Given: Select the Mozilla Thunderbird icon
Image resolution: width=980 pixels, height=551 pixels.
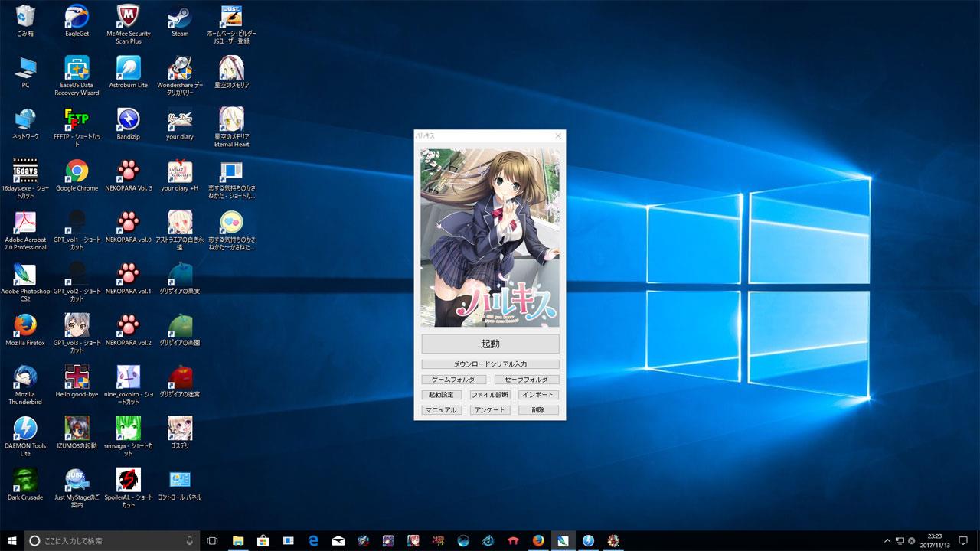Looking at the screenshot, I should (x=25, y=384).
